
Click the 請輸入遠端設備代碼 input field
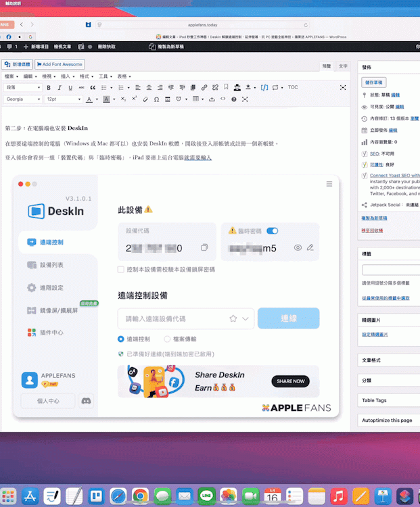tap(172, 318)
